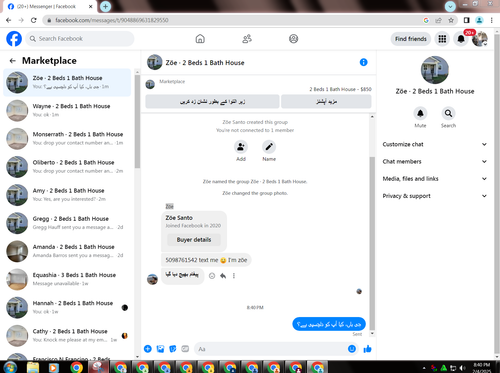Open Hannah - 2 Beds 1 Bath House chat

coord(67,308)
